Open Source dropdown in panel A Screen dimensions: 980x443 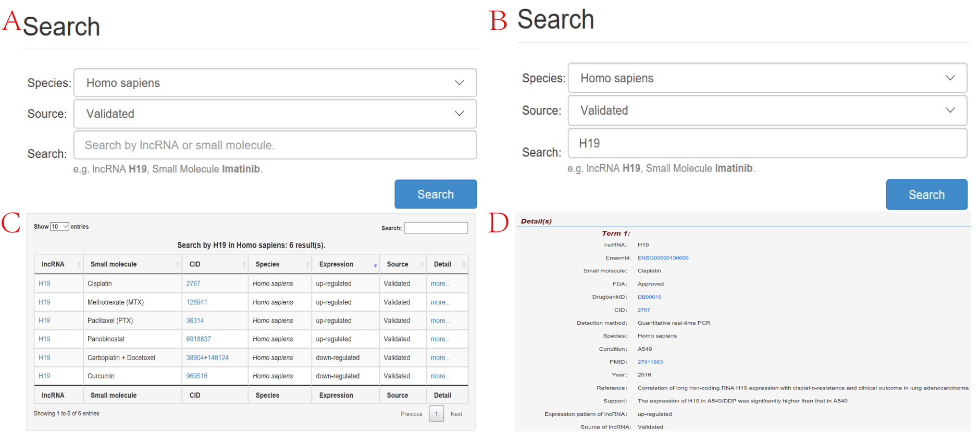[275, 114]
